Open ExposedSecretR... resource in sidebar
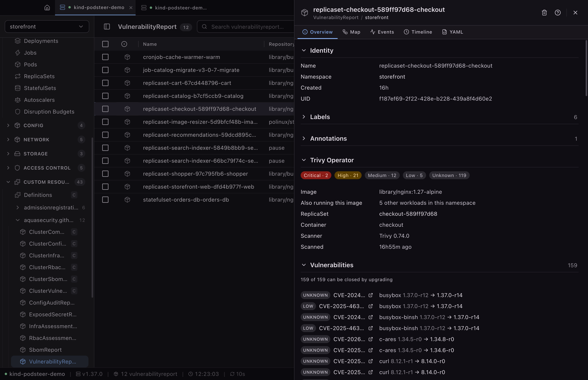This screenshot has width=588, height=380. (53, 315)
